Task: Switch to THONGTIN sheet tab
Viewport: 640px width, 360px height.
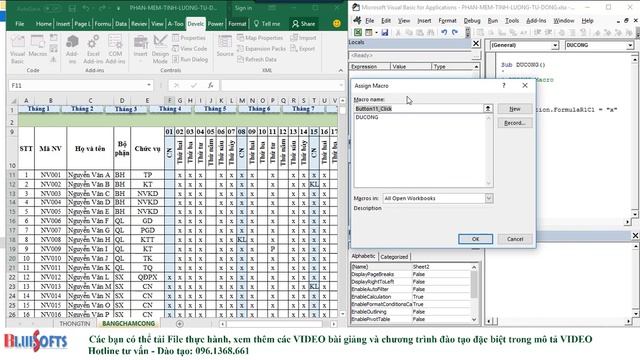Action: click(x=75, y=323)
